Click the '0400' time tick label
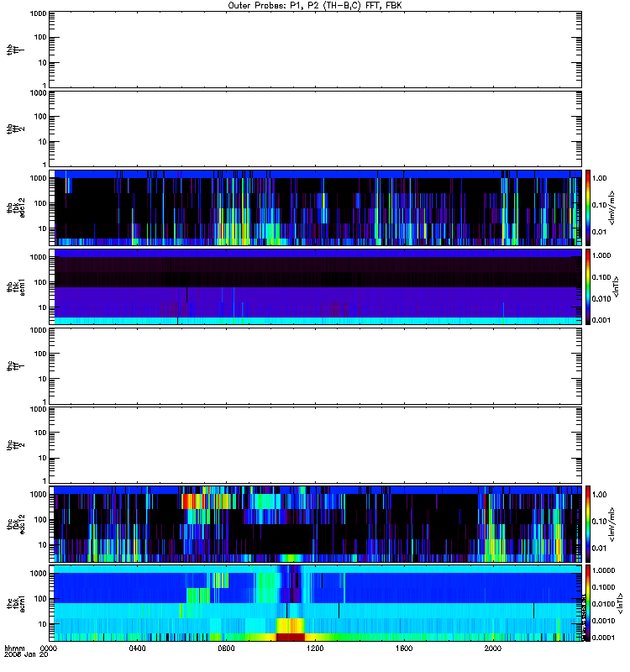Image resolution: width=630 pixels, height=672 pixels. pyautogui.click(x=137, y=648)
